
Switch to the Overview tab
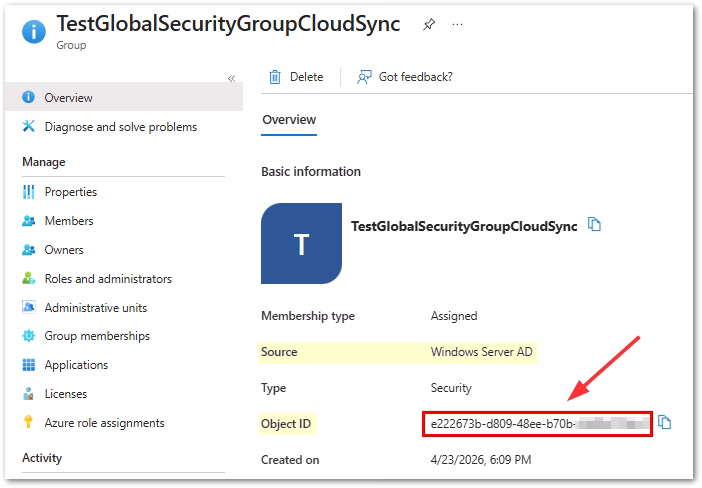point(288,120)
